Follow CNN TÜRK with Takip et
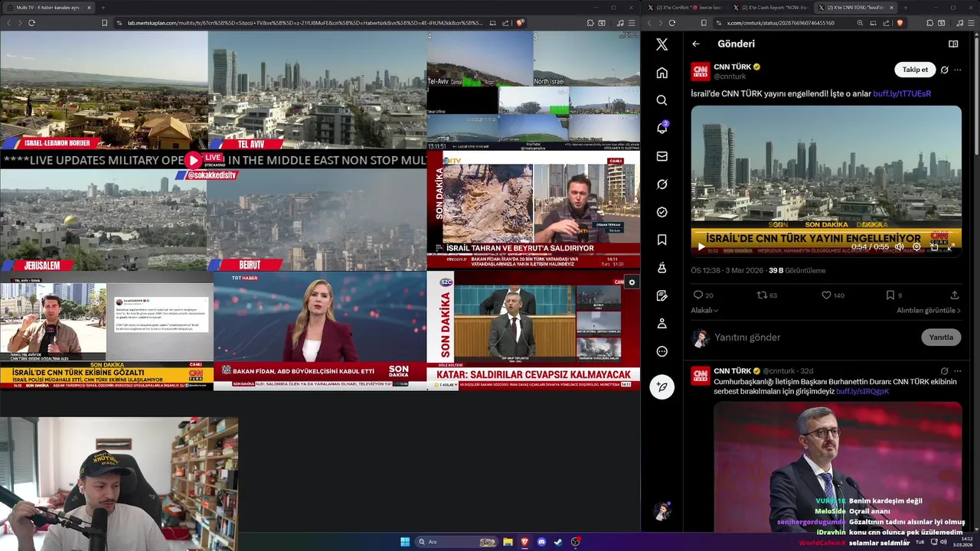 (x=915, y=70)
